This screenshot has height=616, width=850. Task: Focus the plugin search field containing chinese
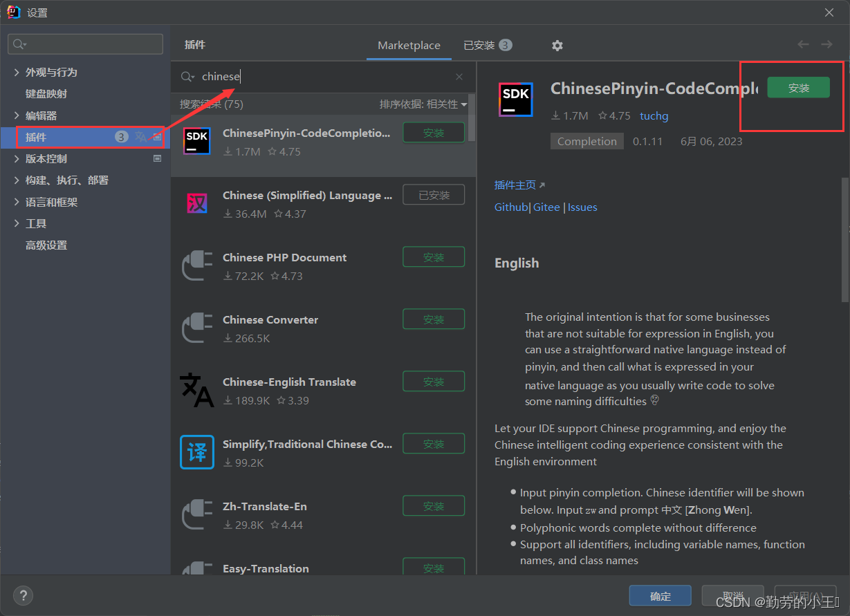point(324,77)
